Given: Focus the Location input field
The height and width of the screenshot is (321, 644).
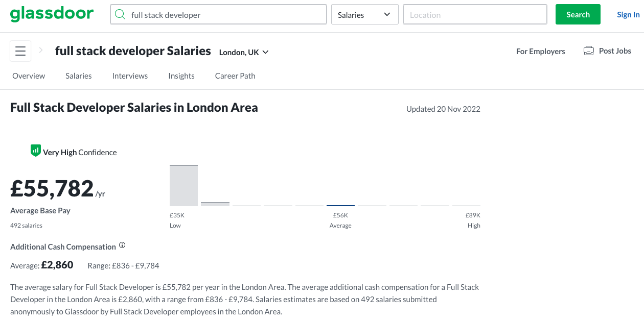Looking at the screenshot, I should (x=475, y=15).
